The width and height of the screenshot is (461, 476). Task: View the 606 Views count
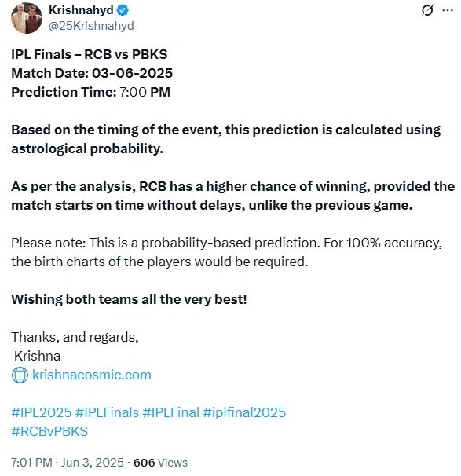coord(160,463)
